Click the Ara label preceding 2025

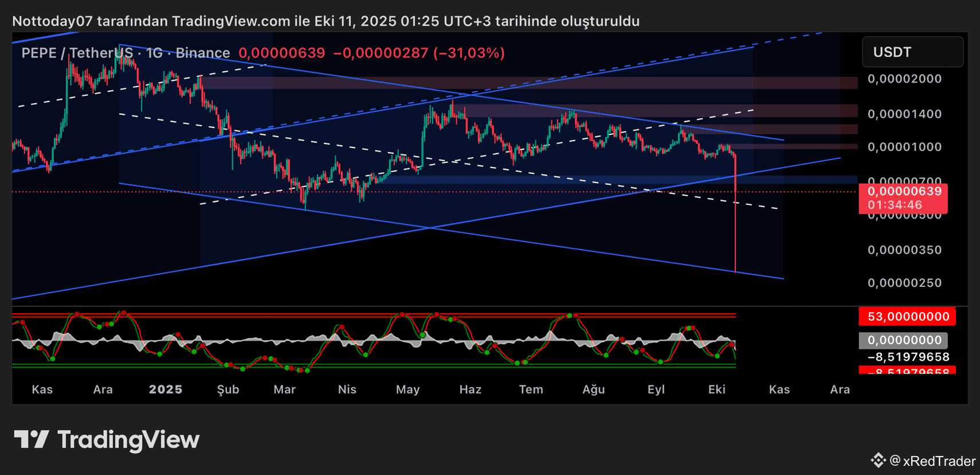[x=103, y=390]
